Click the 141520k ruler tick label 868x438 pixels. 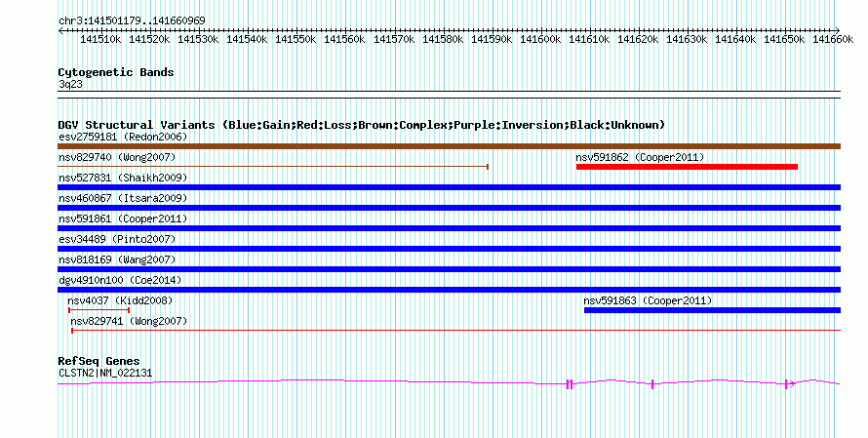(x=149, y=39)
